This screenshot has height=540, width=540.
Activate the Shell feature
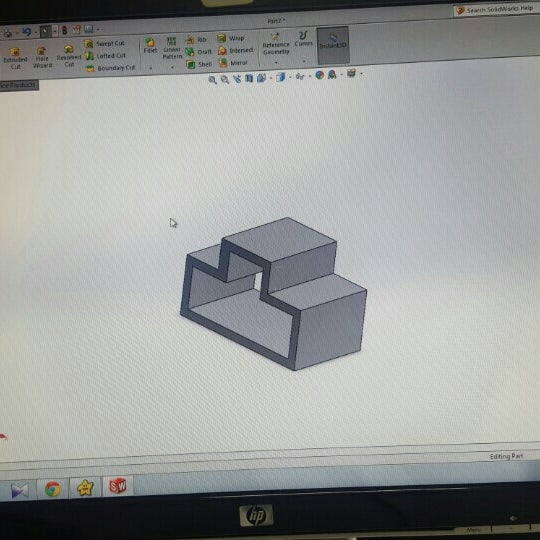199,64
